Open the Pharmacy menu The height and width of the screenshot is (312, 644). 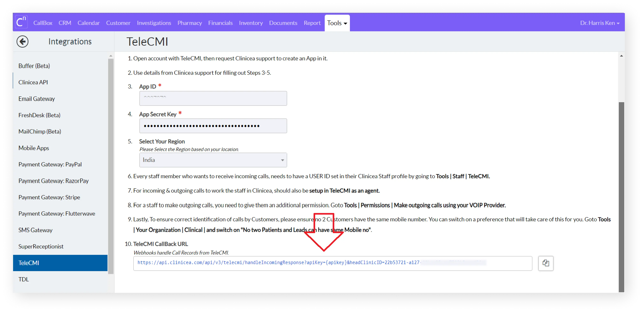point(189,23)
